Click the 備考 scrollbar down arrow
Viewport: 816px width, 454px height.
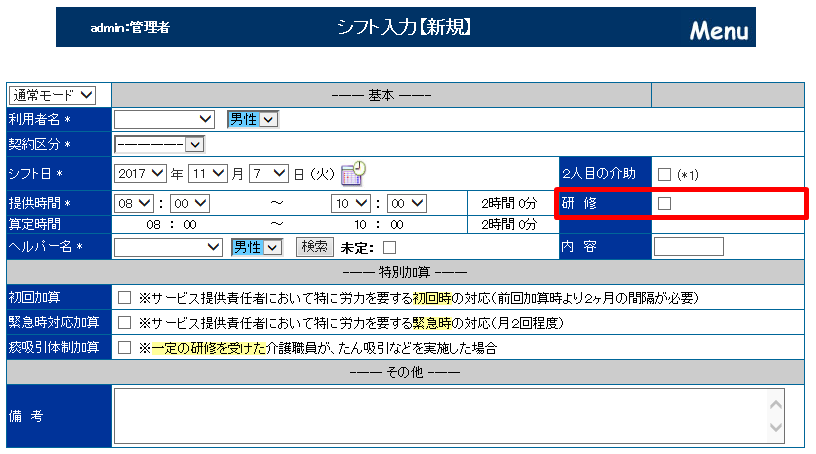point(776,428)
